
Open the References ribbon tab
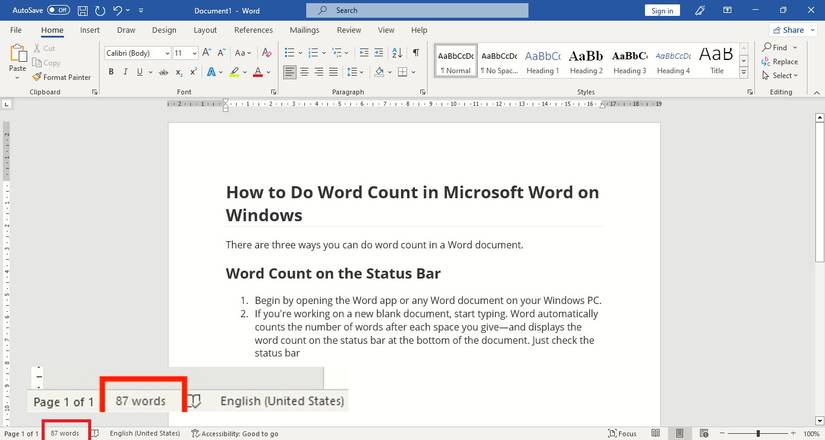[x=253, y=30]
